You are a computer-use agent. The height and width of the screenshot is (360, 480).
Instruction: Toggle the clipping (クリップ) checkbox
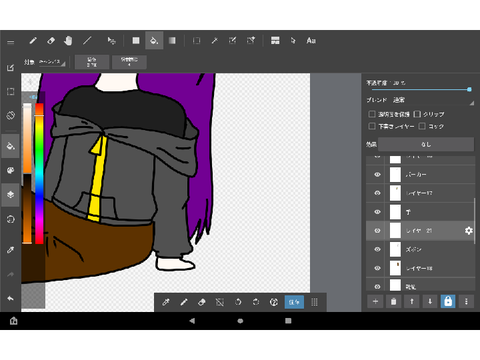[417, 114]
